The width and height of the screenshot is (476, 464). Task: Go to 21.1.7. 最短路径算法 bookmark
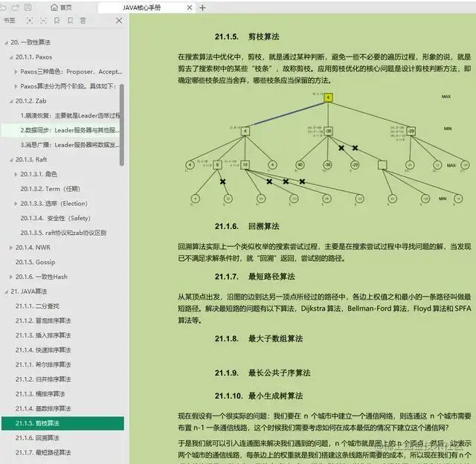(x=43, y=452)
